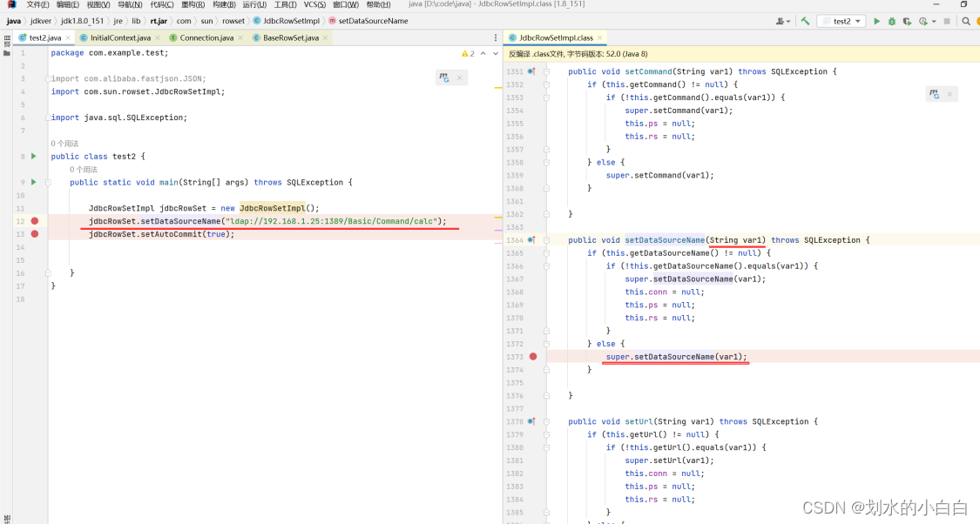Click super.setDataSourceName(var1) on line 1373
Viewport: 980px width, 524px height.
tap(676, 357)
